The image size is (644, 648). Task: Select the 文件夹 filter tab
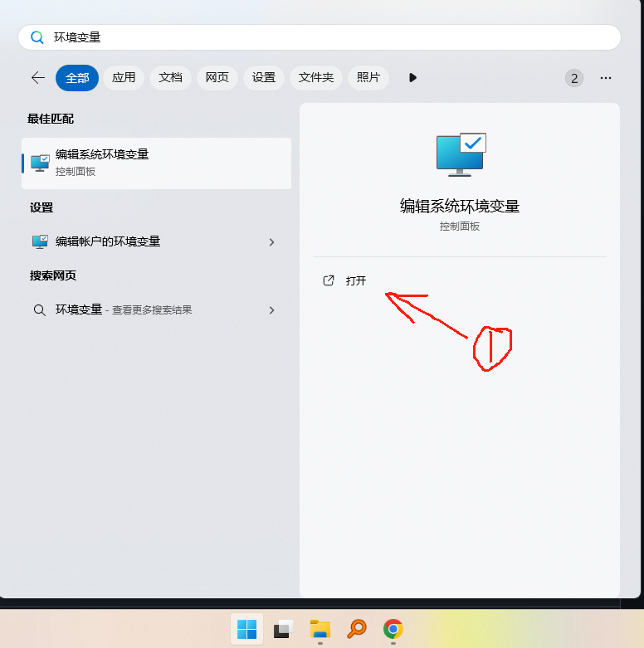coord(316,78)
